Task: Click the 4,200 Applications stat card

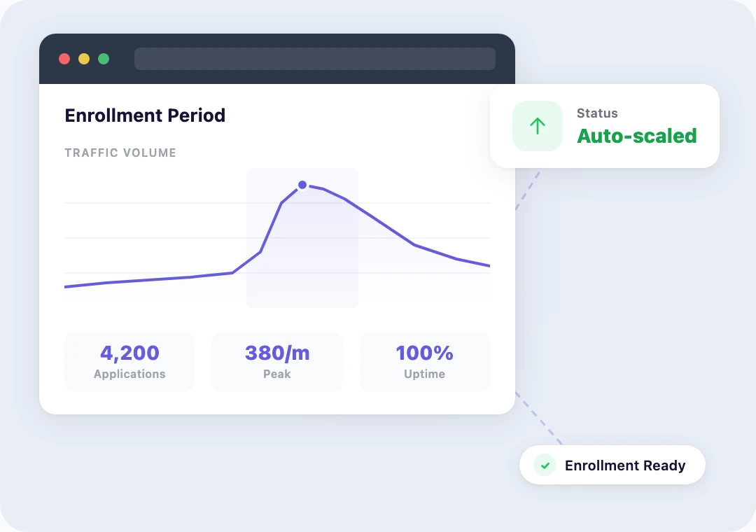Action: pyautogui.click(x=129, y=361)
